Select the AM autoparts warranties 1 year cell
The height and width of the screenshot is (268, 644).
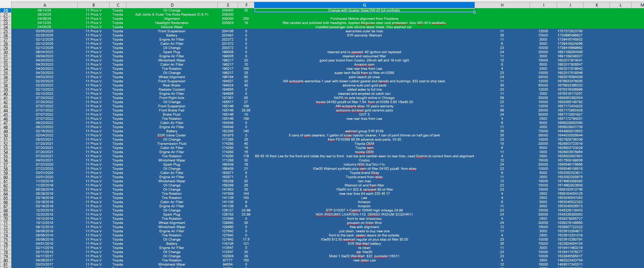click(364, 81)
